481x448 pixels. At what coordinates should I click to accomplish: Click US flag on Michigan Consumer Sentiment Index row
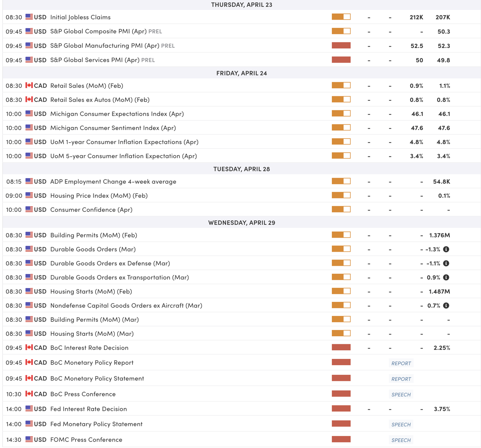pos(29,128)
